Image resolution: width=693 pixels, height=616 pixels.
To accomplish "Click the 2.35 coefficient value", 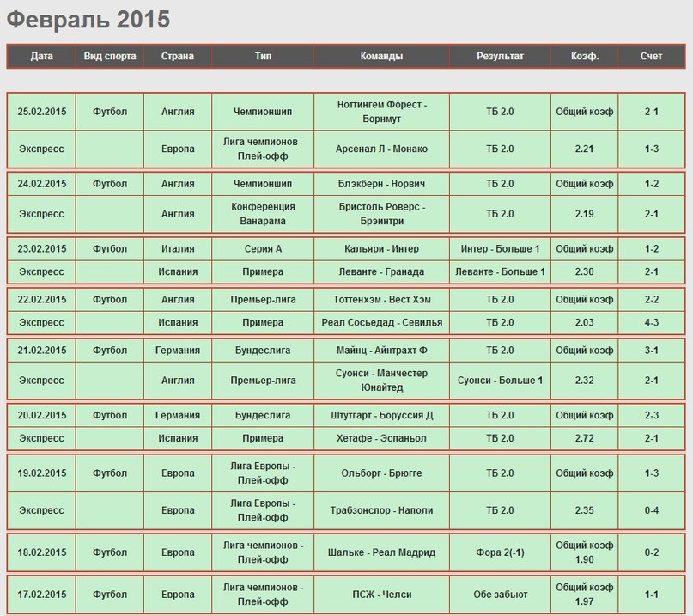I will [584, 510].
